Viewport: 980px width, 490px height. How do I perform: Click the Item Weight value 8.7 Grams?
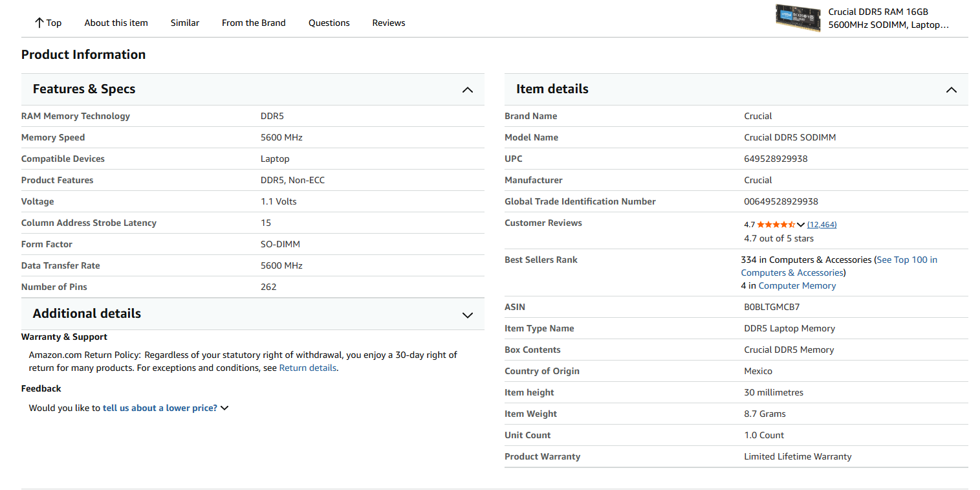click(765, 414)
